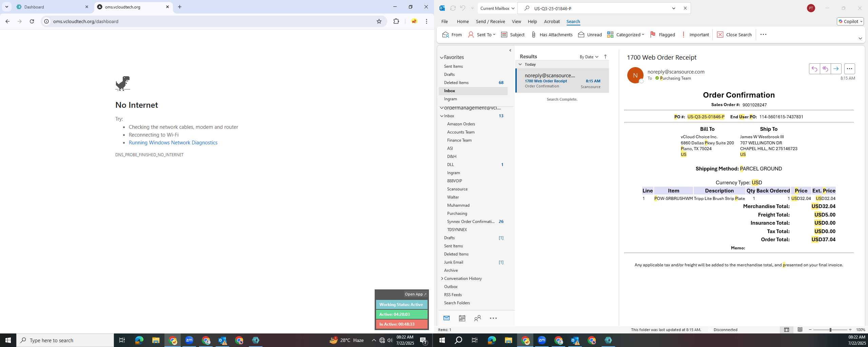Click Running Windows Network Diagnostics link

(x=173, y=143)
